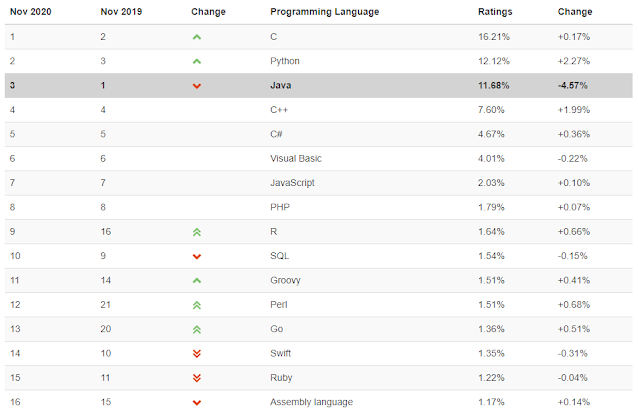Click the green up arrow beside Python

tap(197, 61)
